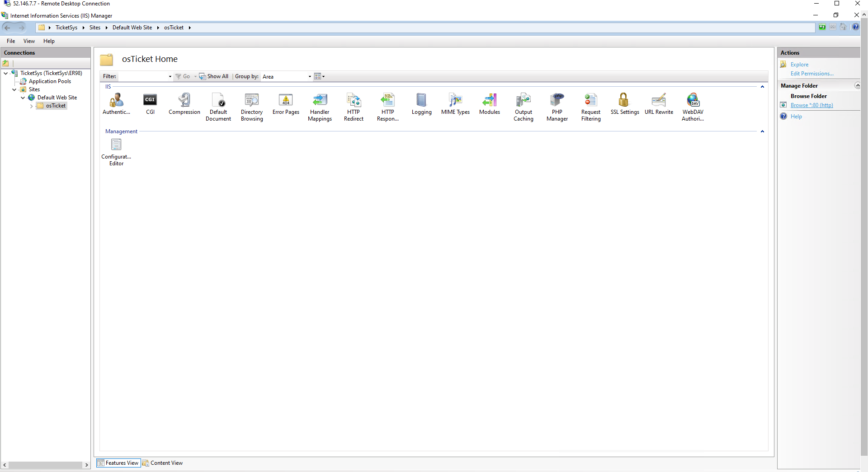Viewport: 868px width, 472px height.
Task: Open MIME Types feature
Action: click(x=455, y=104)
